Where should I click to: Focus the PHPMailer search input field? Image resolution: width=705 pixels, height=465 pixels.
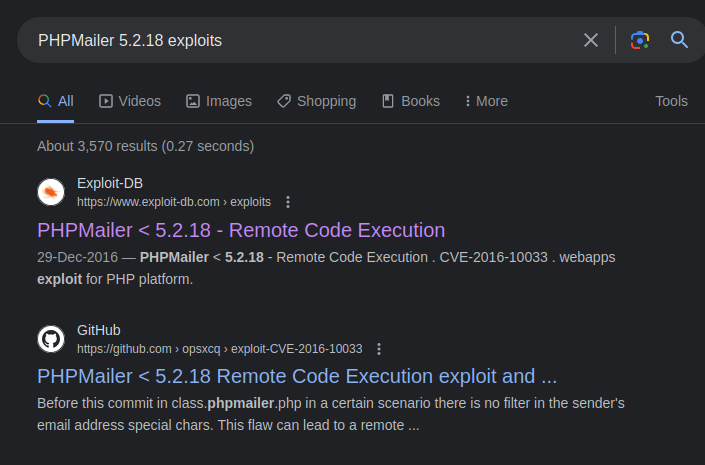[x=300, y=40]
